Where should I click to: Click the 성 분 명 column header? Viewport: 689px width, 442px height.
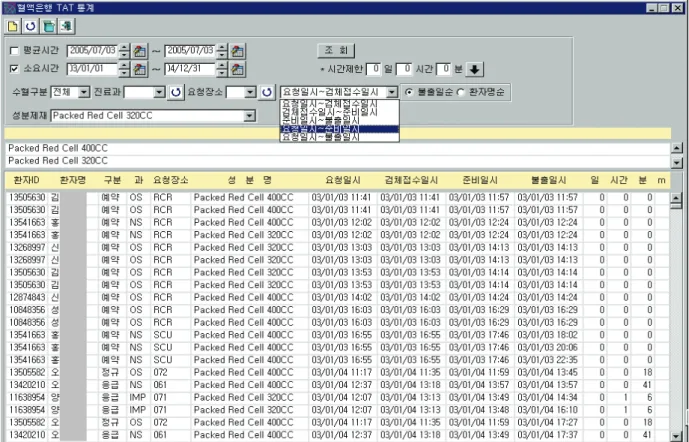[x=249, y=180]
